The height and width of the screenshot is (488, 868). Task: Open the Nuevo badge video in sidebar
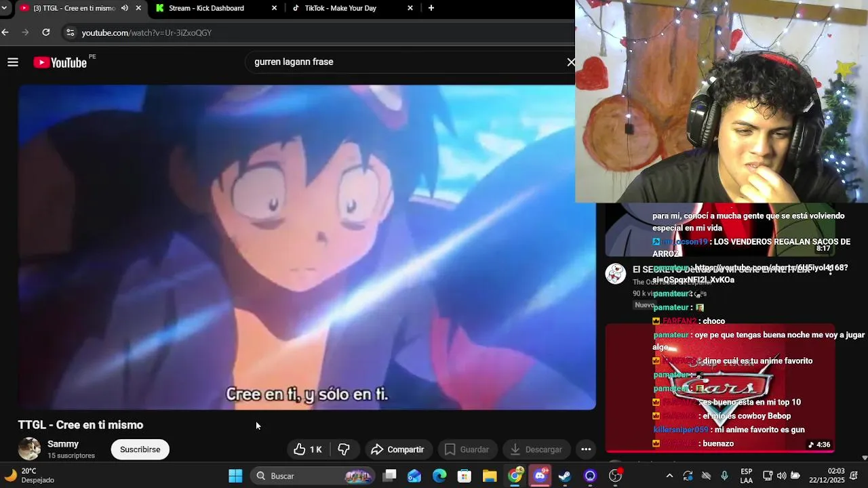pyautogui.click(x=644, y=305)
